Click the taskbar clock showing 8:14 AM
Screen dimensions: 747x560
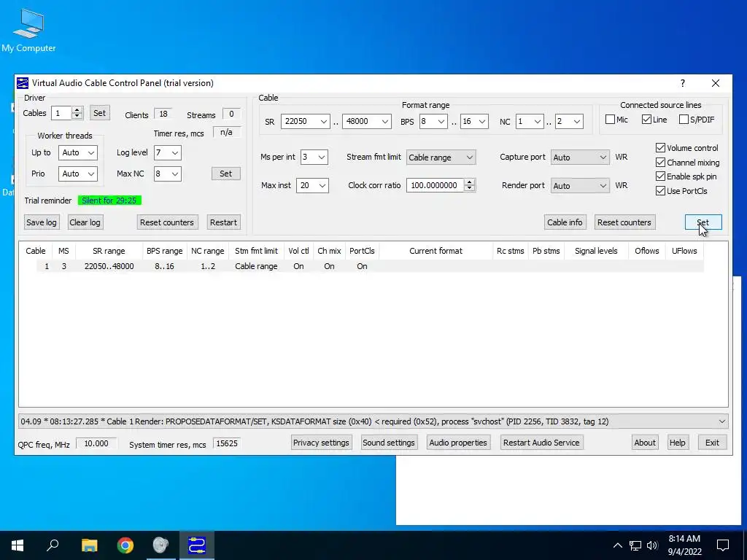click(x=684, y=545)
